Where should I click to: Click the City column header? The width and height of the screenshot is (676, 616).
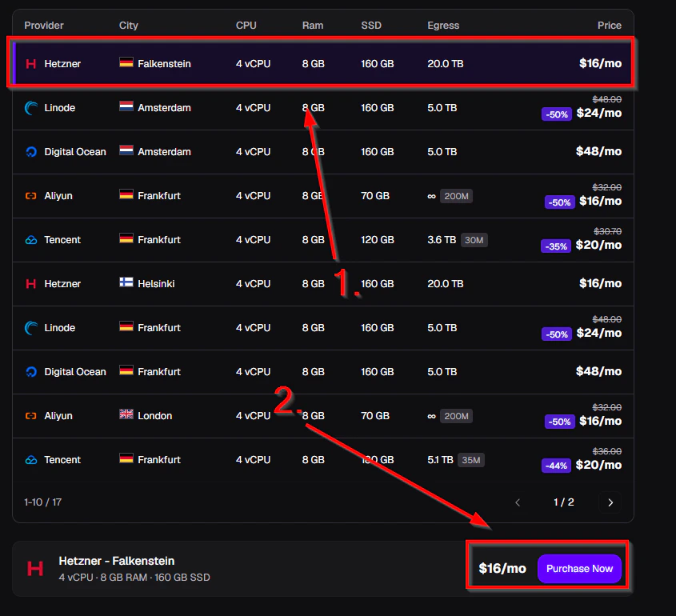(129, 26)
